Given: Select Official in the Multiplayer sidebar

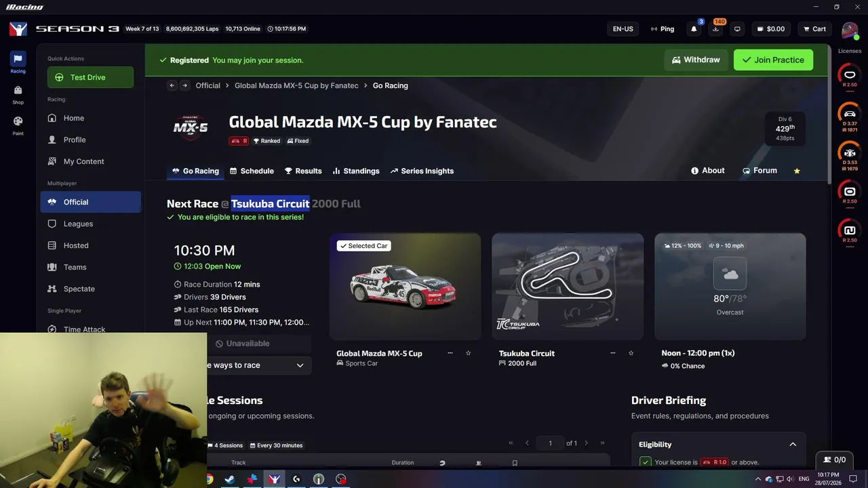Looking at the screenshot, I should point(91,202).
